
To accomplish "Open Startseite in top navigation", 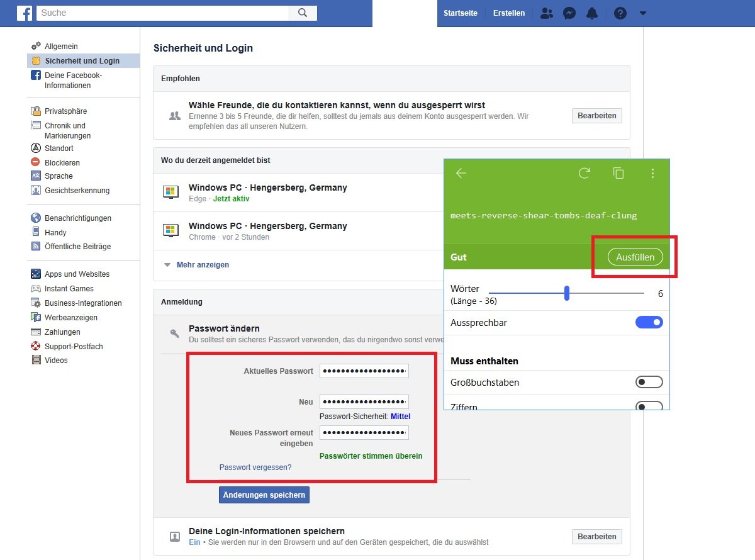I will point(461,13).
